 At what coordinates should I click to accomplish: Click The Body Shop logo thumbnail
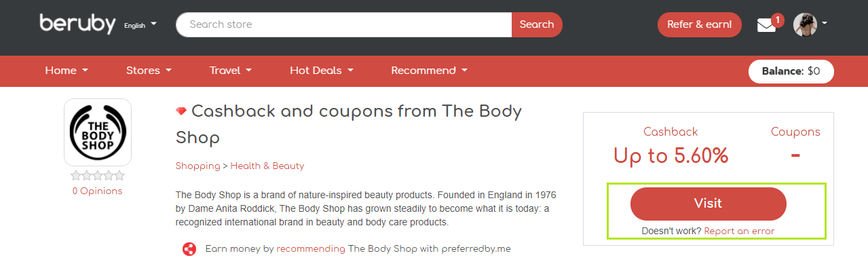pos(98,132)
